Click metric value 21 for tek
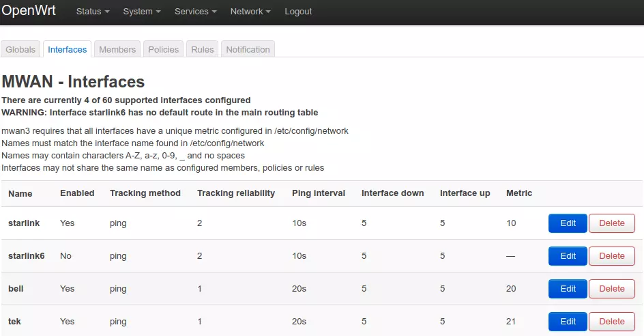 [510, 322]
